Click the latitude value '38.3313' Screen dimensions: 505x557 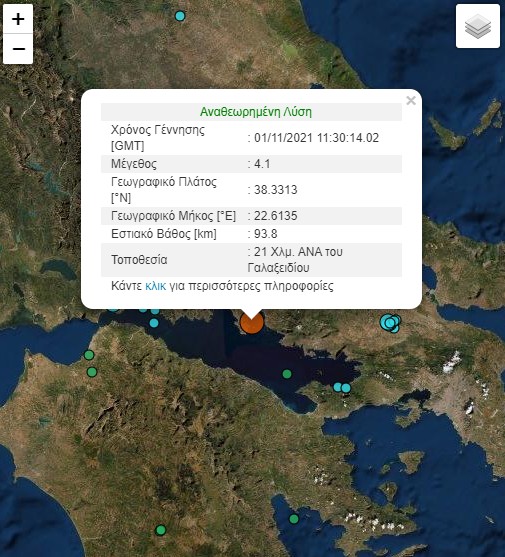click(276, 190)
